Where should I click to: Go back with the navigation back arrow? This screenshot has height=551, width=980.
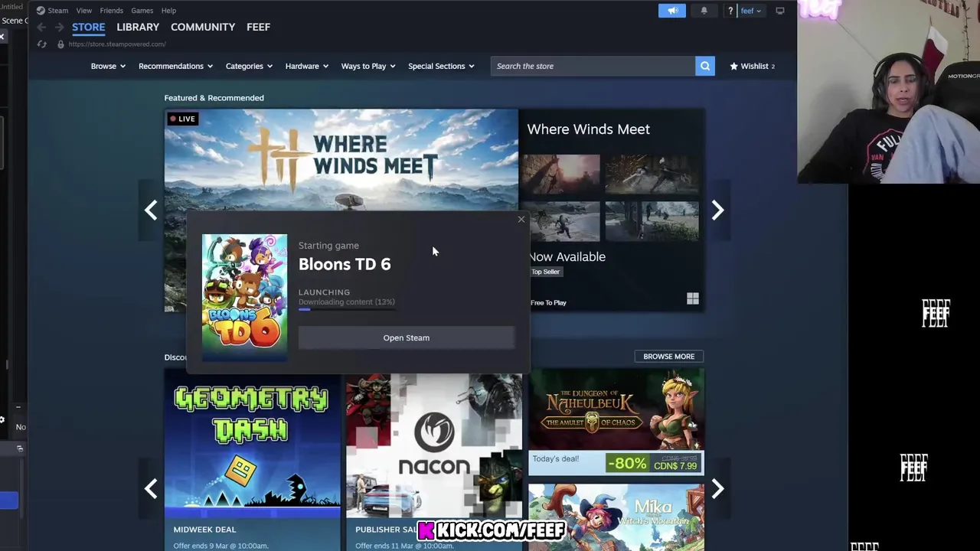[41, 28]
